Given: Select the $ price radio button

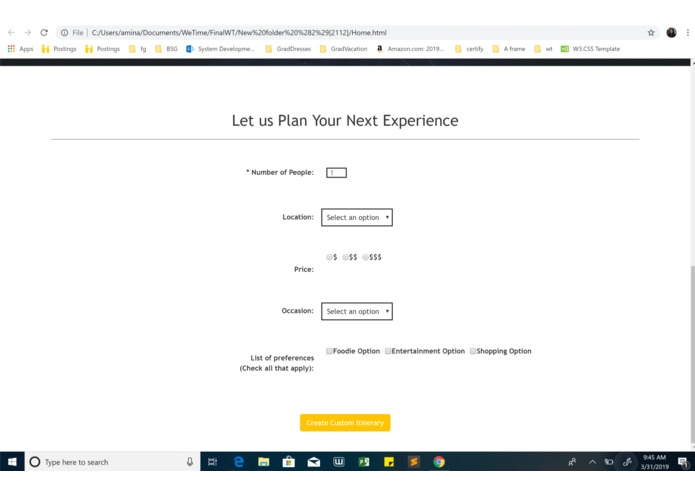Looking at the screenshot, I should (329, 257).
